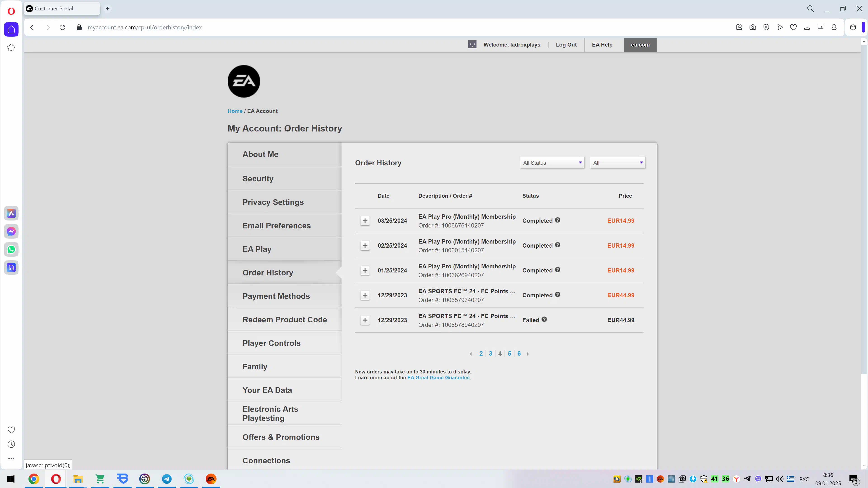Reload the page with refresh button
Viewport: 868px width, 488px height.
point(62,27)
